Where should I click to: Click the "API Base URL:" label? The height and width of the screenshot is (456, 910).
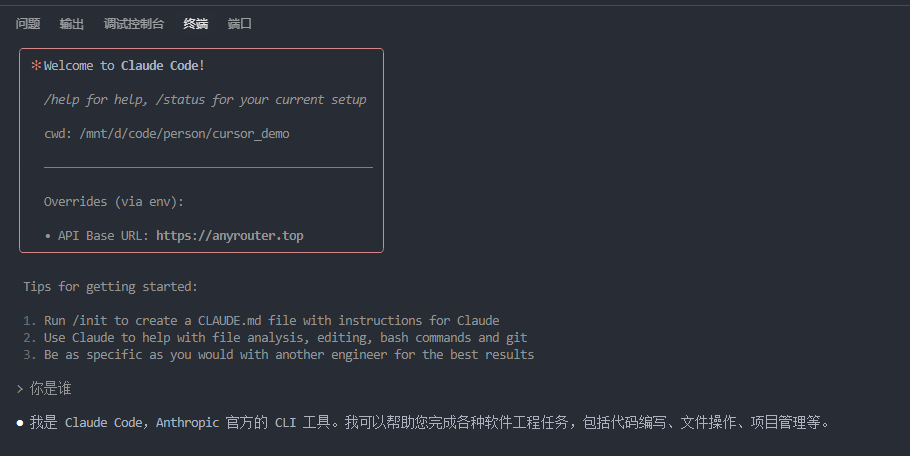coord(104,236)
